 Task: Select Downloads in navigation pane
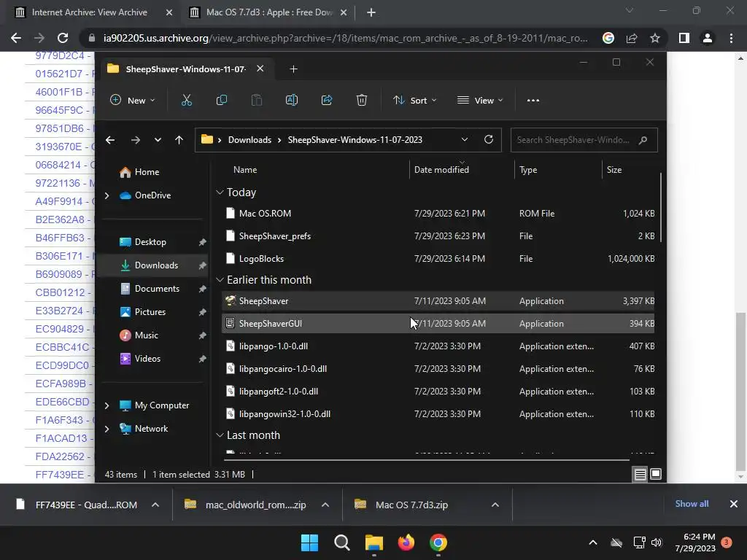pos(156,265)
